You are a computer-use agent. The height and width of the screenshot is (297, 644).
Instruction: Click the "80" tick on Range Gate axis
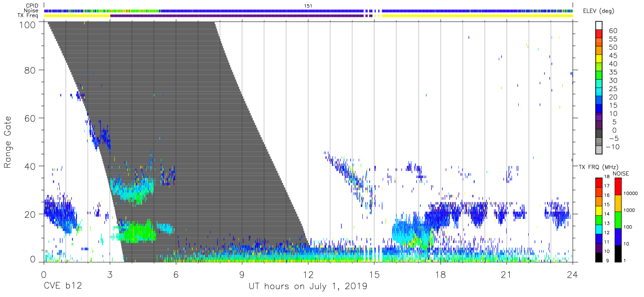30,70
